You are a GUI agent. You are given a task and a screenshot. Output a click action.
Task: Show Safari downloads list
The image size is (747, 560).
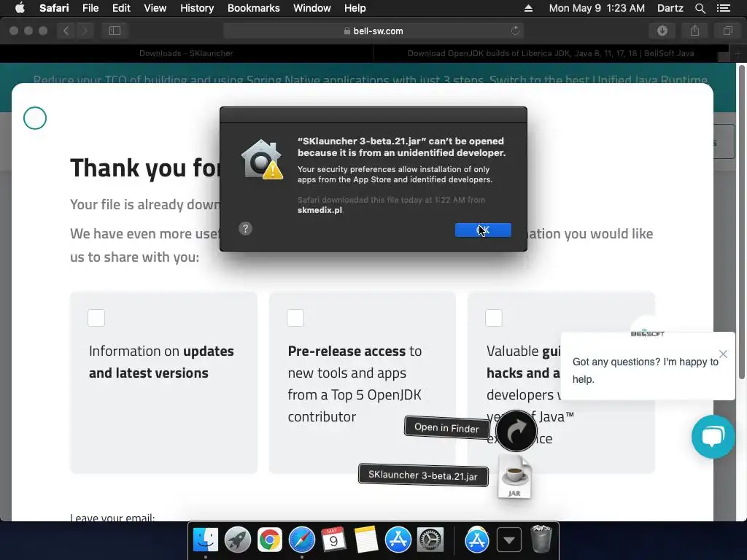(662, 31)
